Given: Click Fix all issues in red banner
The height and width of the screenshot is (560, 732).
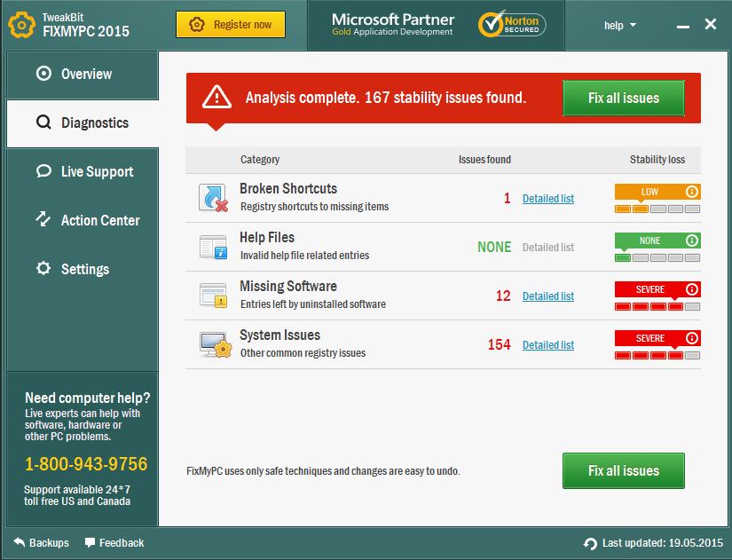Looking at the screenshot, I should (x=623, y=99).
